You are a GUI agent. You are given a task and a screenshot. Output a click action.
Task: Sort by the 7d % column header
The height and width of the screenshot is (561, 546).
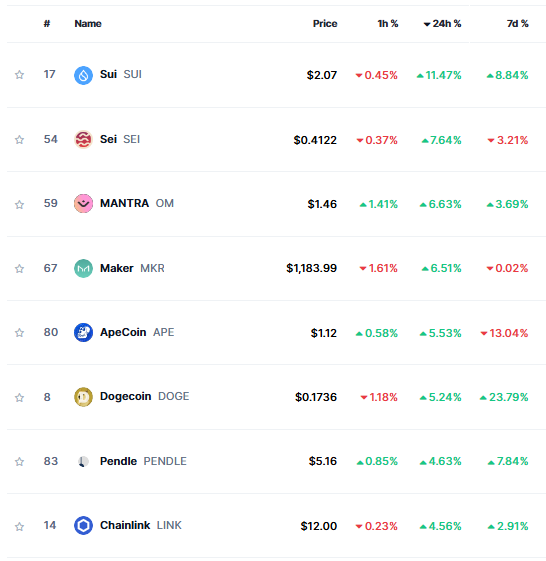(517, 24)
